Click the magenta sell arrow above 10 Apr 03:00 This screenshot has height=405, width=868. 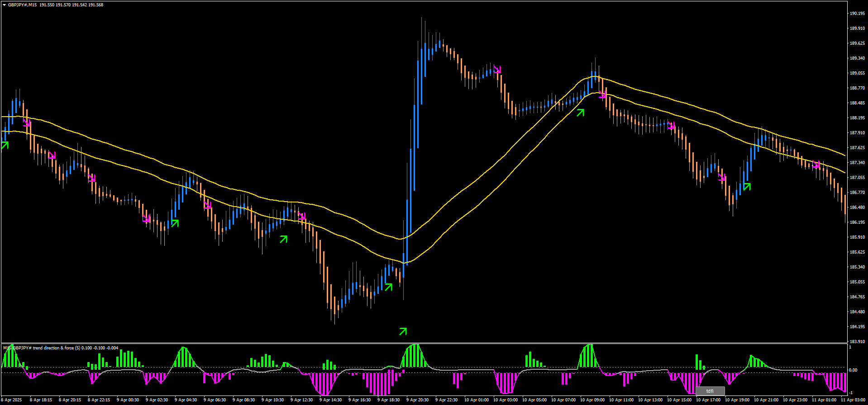tap(497, 70)
